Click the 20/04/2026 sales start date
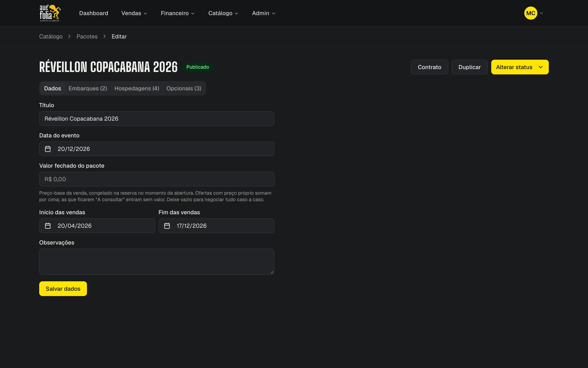The image size is (588, 368). click(97, 226)
